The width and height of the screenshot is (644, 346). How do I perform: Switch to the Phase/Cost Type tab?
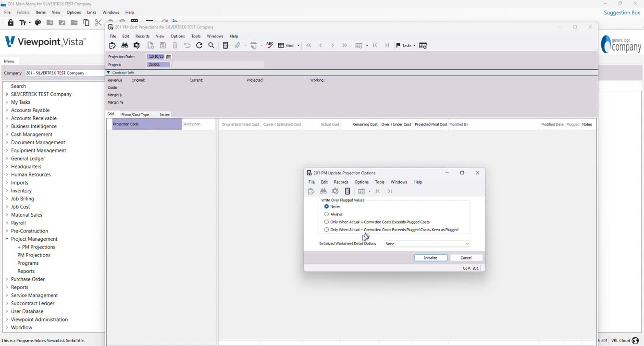click(x=135, y=114)
